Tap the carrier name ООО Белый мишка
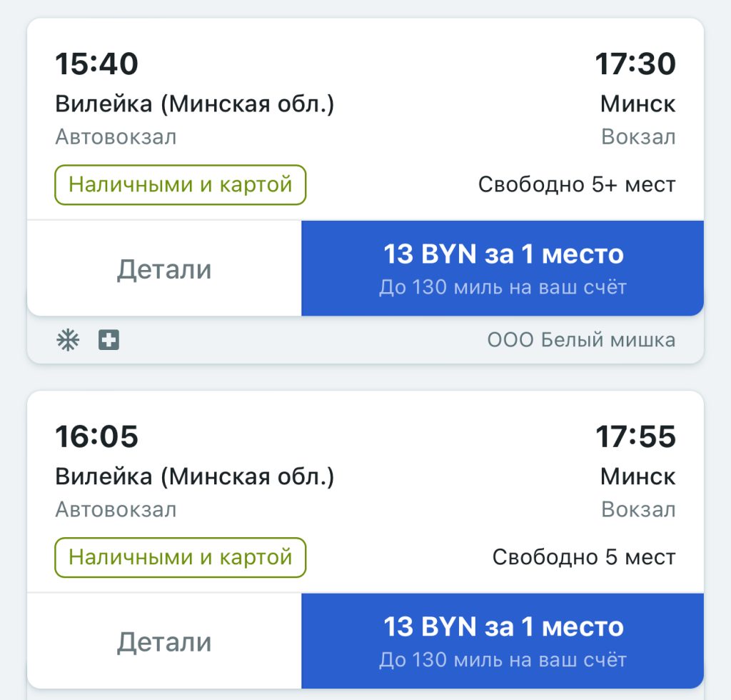This screenshot has width=731, height=700. pyautogui.click(x=581, y=341)
